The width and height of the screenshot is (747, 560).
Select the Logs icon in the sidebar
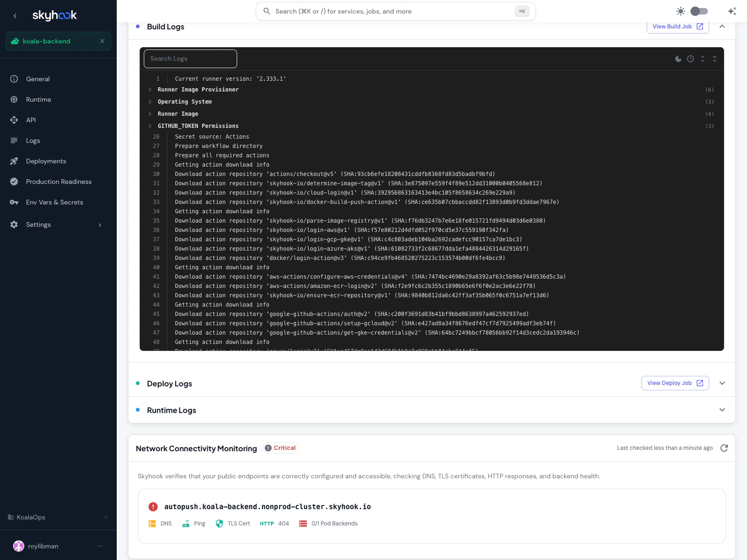[14, 140]
